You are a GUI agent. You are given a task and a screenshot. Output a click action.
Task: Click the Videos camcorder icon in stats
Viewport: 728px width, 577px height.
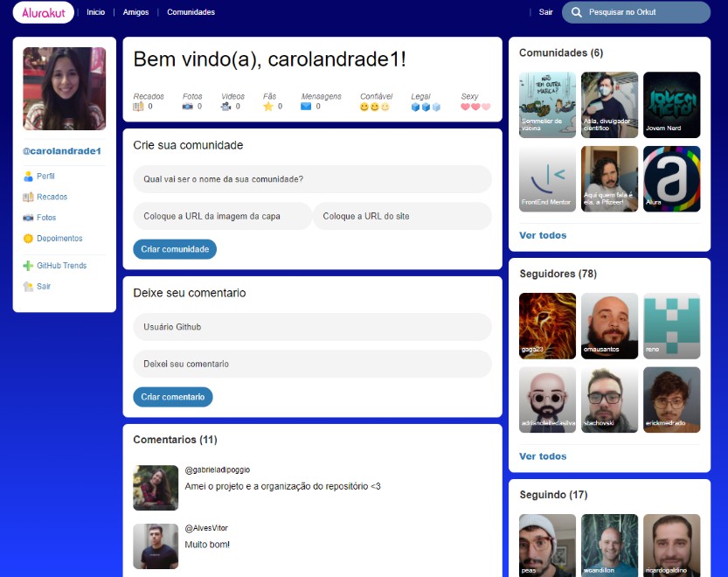point(226,107)
